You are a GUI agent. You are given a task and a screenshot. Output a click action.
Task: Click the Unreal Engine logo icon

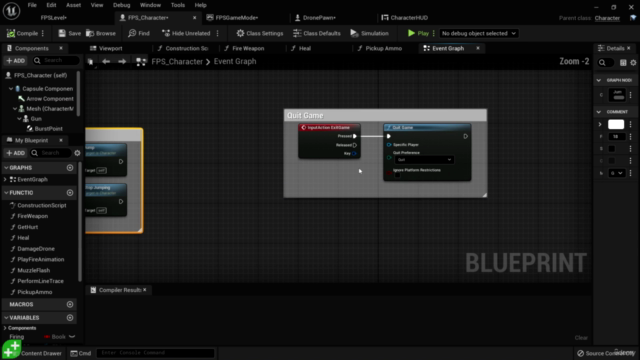click(11, 11)
